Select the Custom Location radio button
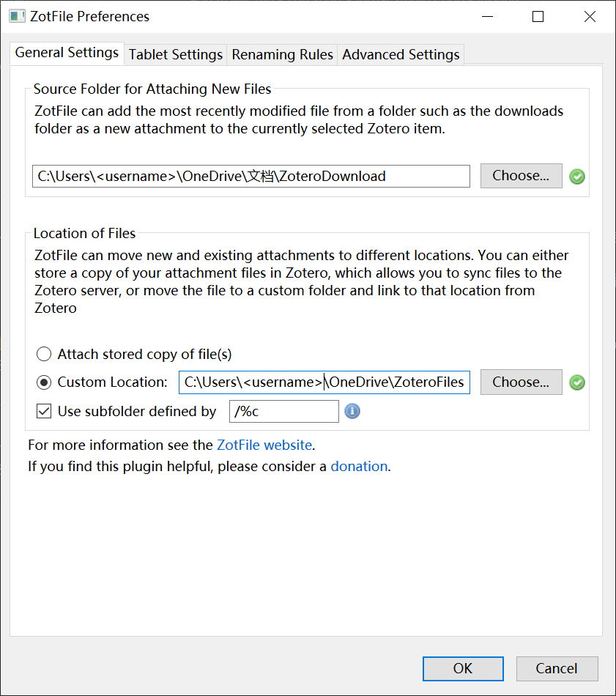Screen dimensions: 616x696 click(x=44, y=382)
